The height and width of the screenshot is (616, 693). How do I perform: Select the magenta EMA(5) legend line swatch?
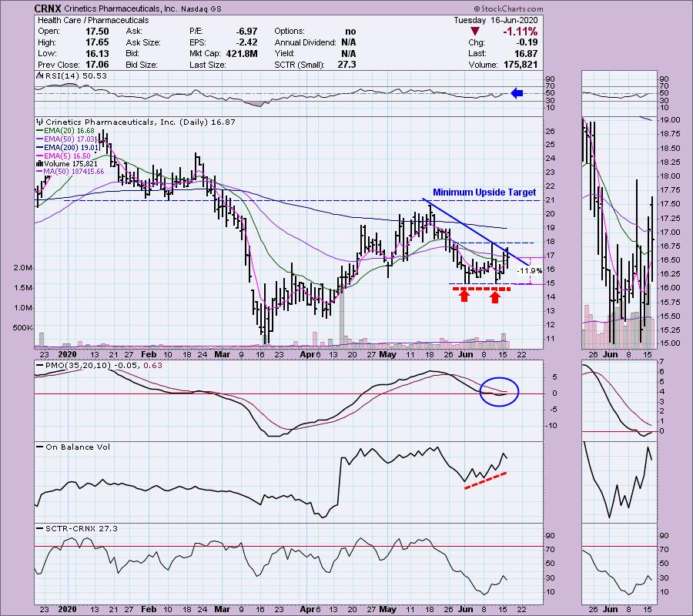tap(40, 156)
